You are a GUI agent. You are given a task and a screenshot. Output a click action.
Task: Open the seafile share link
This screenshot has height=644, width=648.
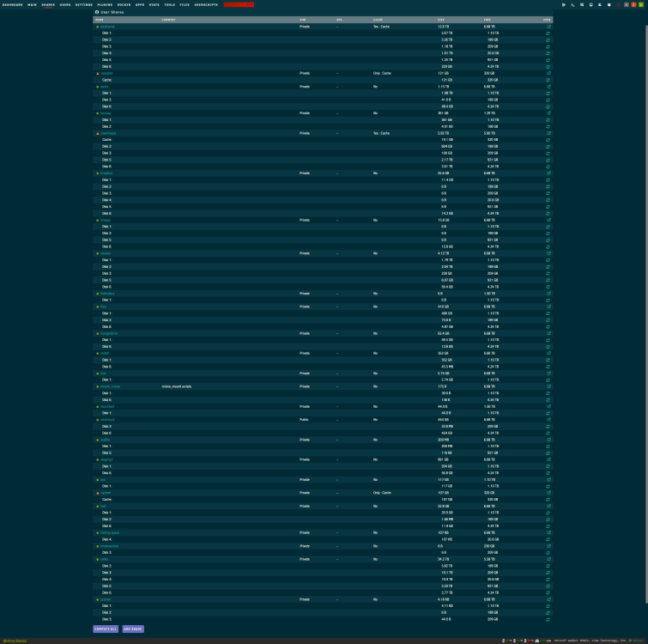(x=105, y=440)
